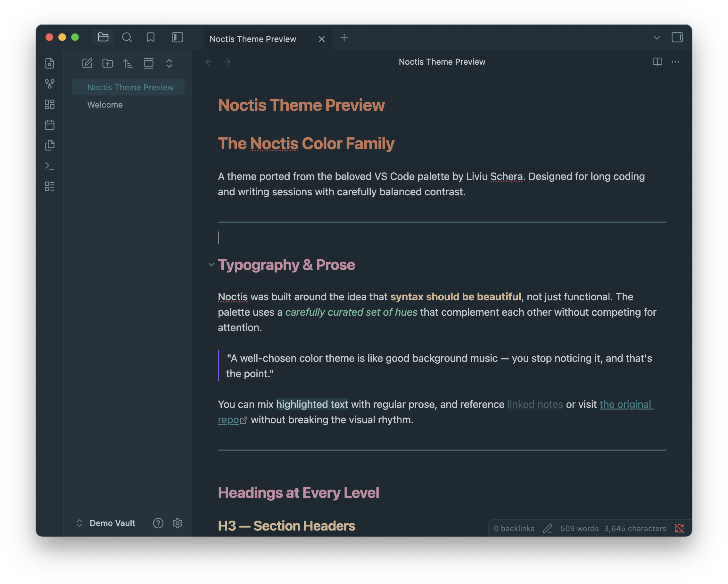The image size is (728, 584).
Task: Toggle the left sidebar
Action: (177, 37)
